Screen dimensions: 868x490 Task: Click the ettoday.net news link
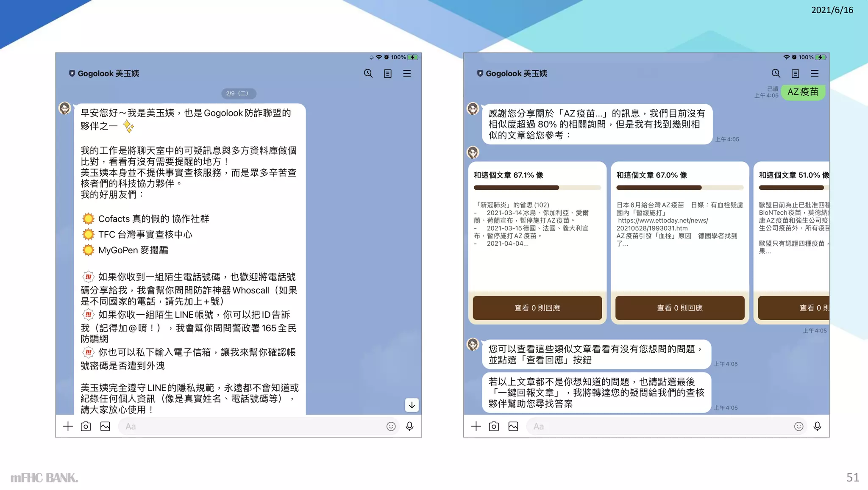click(x=662, y=221)
